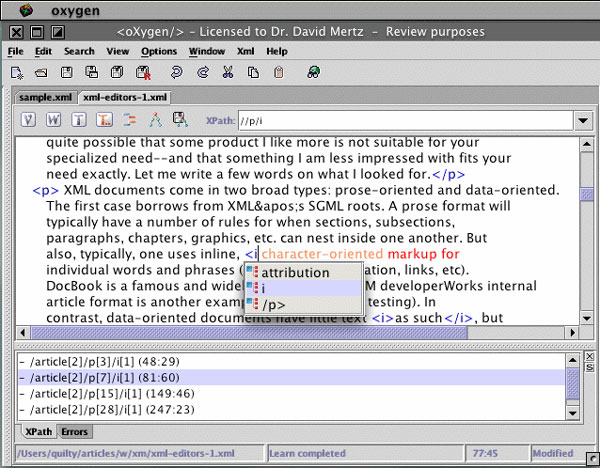
Task: Switch to the sample.xml tab
Action: pyautogui.click(x=44, y=98)
